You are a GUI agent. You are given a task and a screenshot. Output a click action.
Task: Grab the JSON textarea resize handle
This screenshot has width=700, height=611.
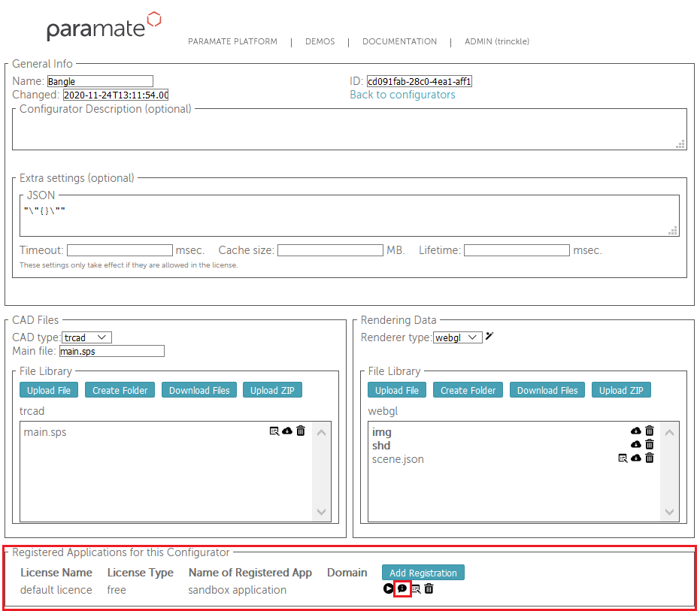tap(673, 231)
